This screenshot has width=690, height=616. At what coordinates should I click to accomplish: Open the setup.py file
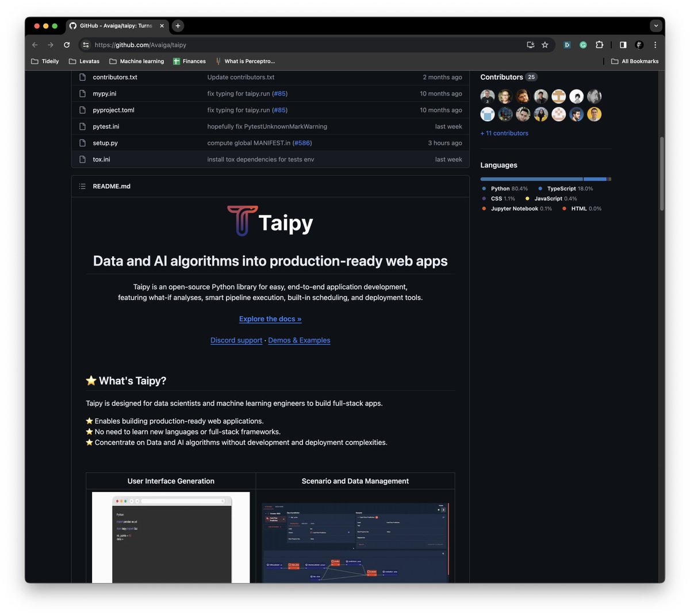[x=105, y=143]
